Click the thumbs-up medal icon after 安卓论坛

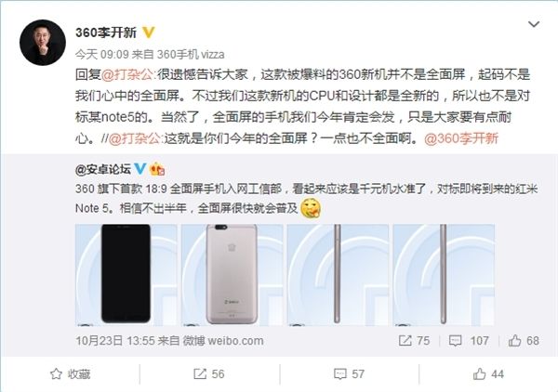click(157, 169)
